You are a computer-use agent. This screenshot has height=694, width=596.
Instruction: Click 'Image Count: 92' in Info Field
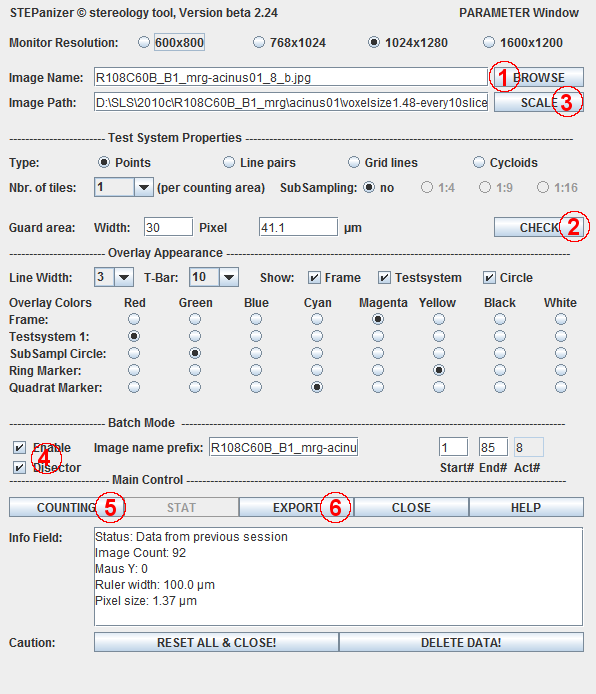coord(140,553)
